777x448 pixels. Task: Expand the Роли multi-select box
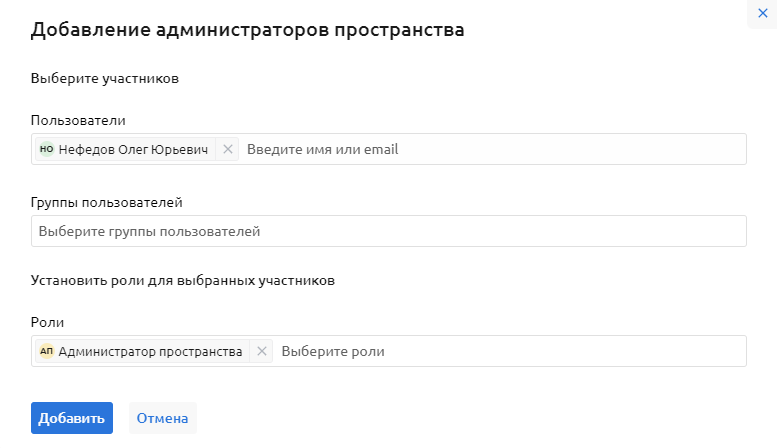point(600,351)
